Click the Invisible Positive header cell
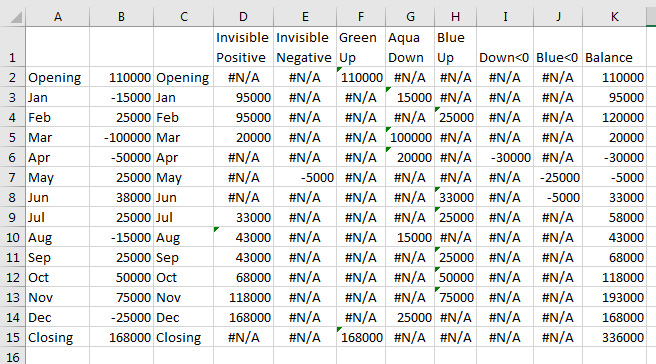This screenshot has height=364, width=656. (x=243, y=47)
